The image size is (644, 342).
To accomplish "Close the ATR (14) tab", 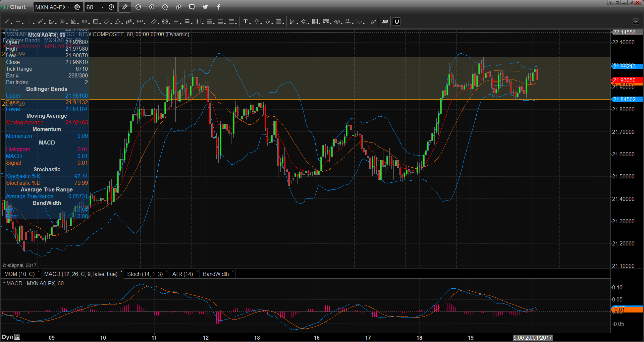I will coord(197,272).
